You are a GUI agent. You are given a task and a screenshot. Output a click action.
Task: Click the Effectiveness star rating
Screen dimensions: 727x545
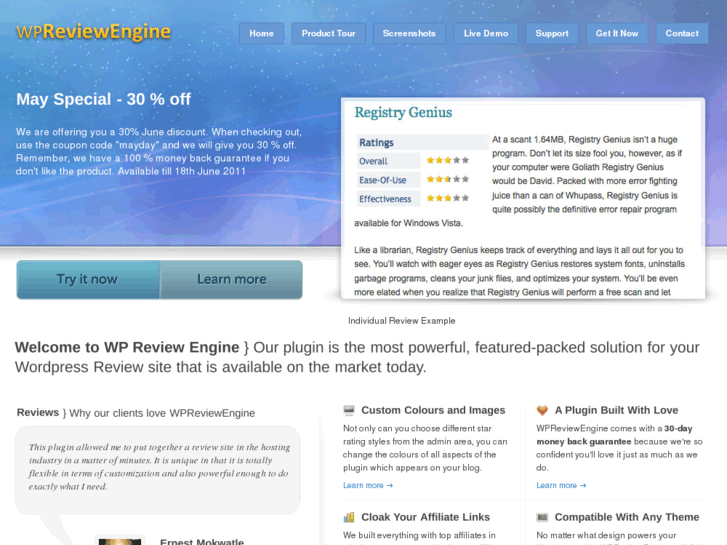pyautogui.click(x=447, y=198)
